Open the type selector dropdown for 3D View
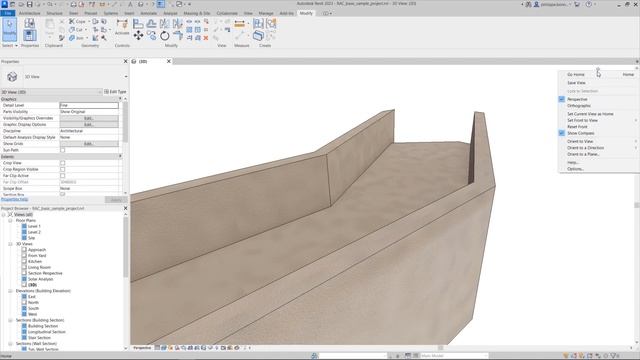Screen dimensions: 640x360 (x=126, y=77)
